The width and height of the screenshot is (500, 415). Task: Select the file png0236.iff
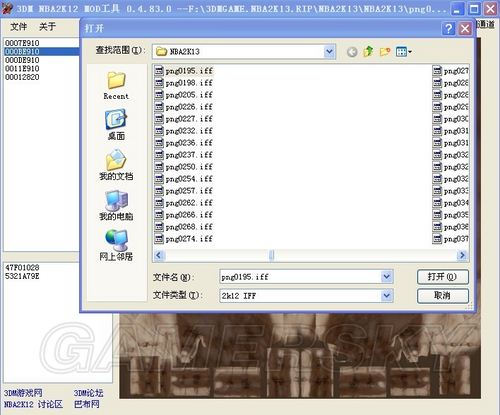(x=184, y=143)
